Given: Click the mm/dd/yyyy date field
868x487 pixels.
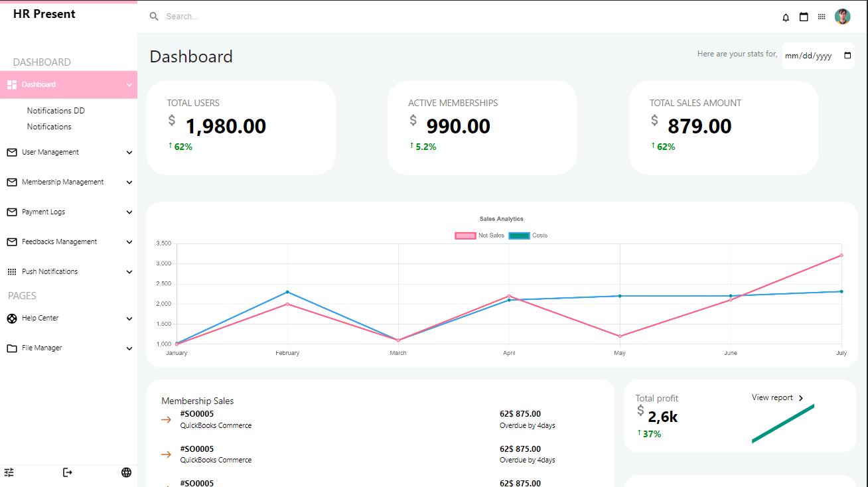Looking at the screenshot, I should pyautogui.click(x=818, y=56).
